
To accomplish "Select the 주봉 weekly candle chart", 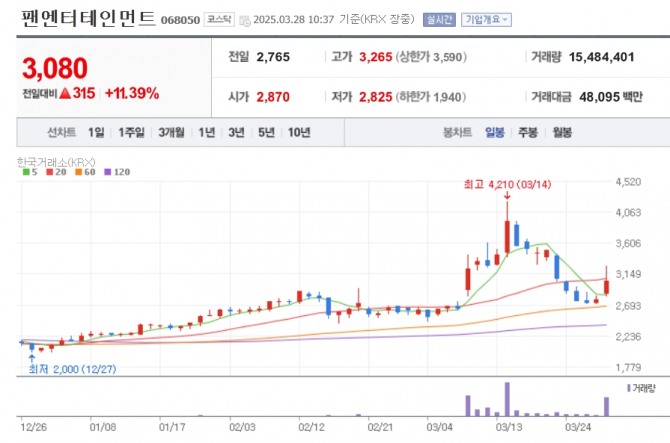I will coord(527,132).
